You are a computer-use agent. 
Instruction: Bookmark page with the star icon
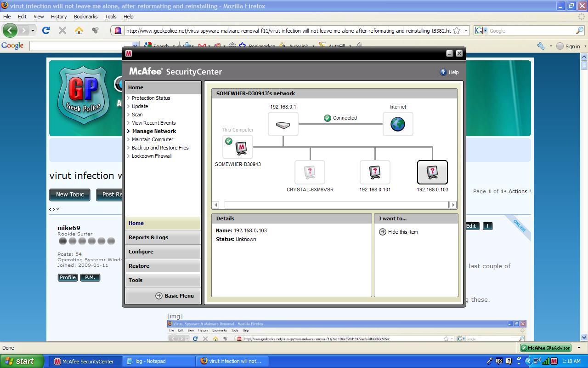pyautogui.click(x=457, y=30)
